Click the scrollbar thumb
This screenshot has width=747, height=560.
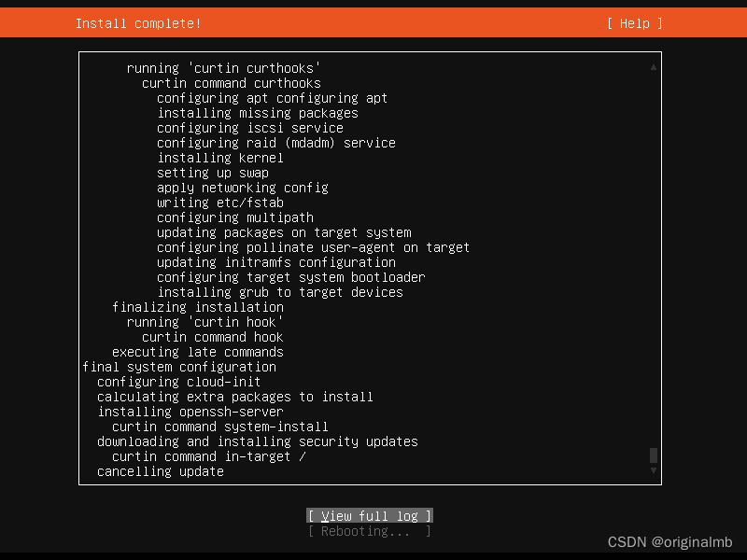[653, 455]
